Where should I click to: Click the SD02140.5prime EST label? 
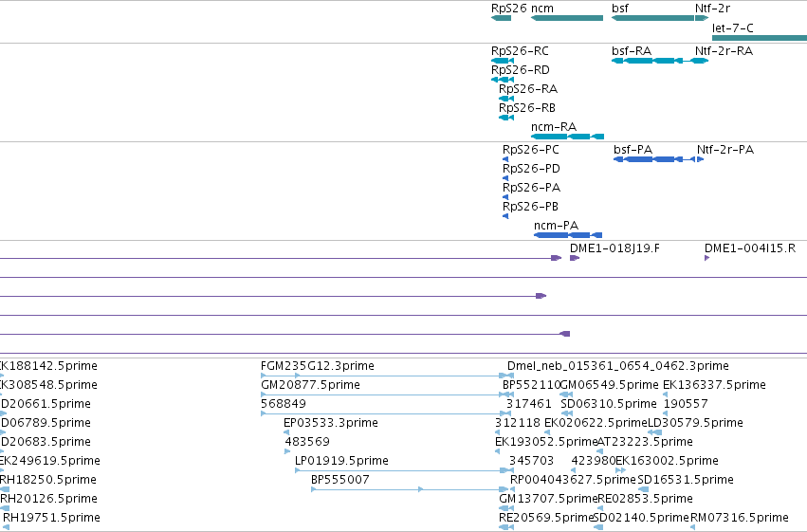641,518
